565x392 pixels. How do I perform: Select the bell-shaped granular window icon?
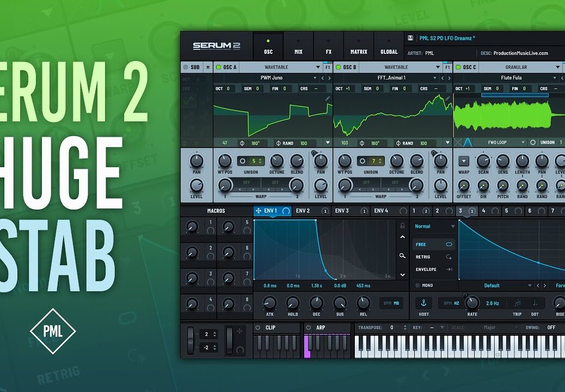[x=468, y=143]
